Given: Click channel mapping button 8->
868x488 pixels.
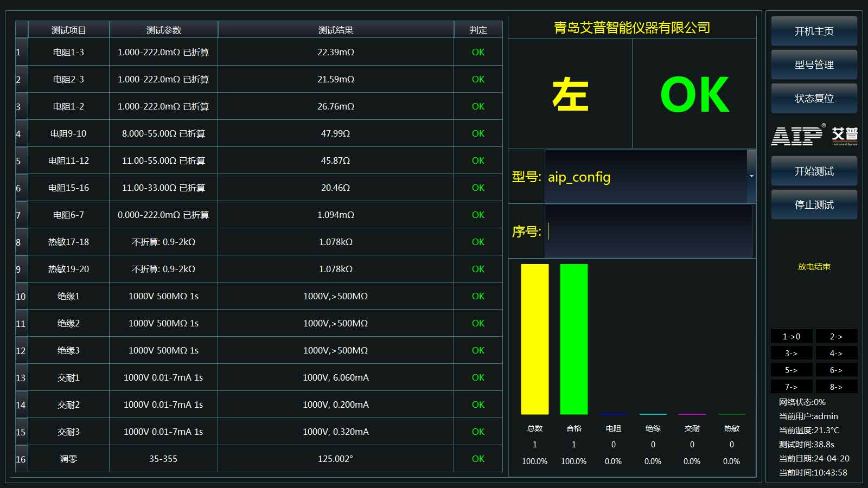Looking at the screenshot, I should click(837, 387).
